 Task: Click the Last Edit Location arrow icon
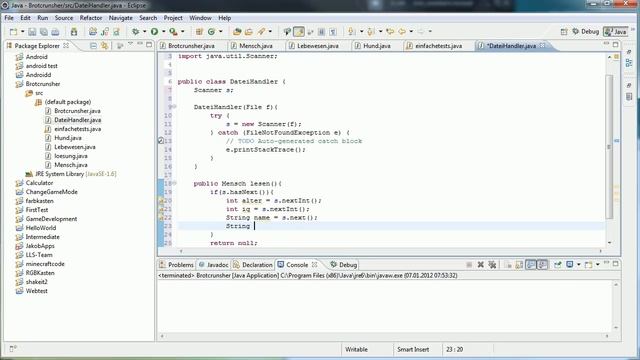[390, 31]
